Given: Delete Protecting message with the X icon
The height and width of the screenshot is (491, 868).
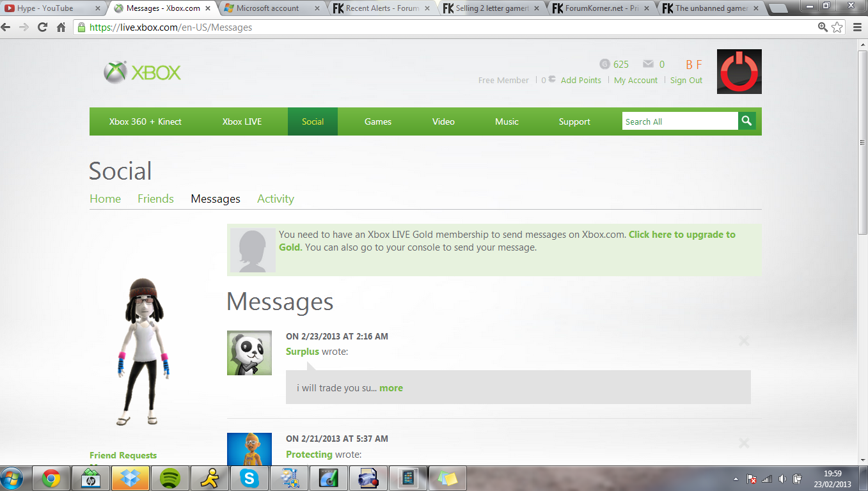Looking at the screenshot, I should pyautogui.click(x=744, y=443).
